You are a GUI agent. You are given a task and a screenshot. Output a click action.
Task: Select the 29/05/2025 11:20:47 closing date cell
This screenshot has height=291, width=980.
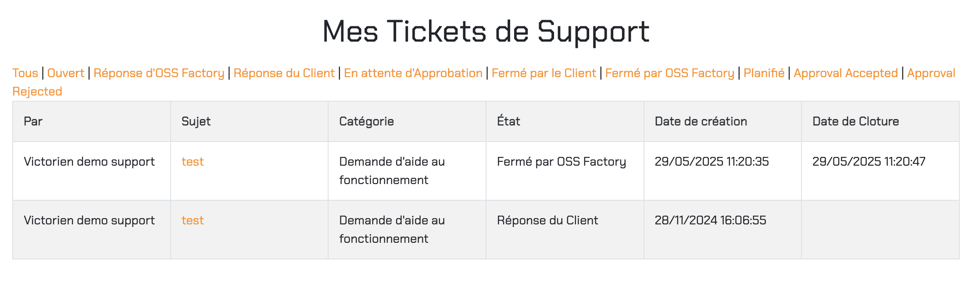click(x=880, y=171)
